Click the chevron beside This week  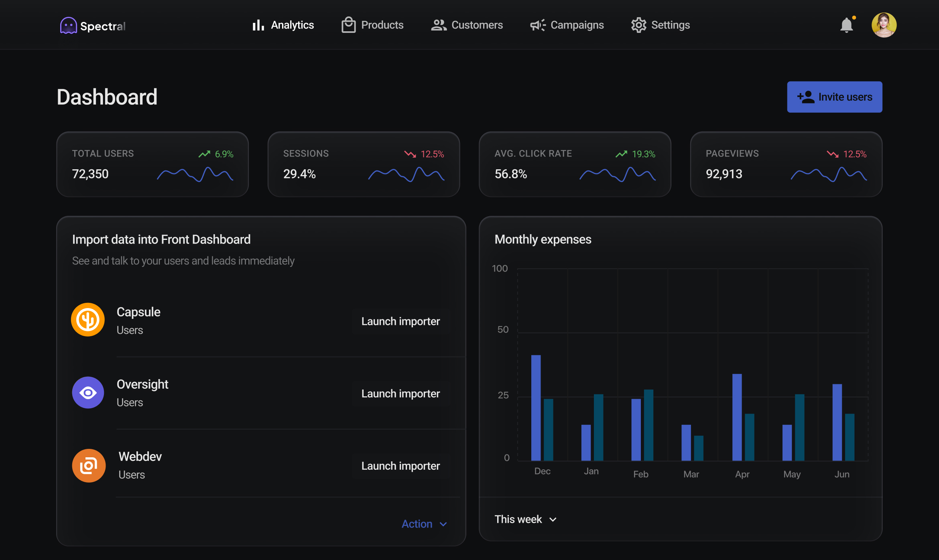tap(553, 519)
